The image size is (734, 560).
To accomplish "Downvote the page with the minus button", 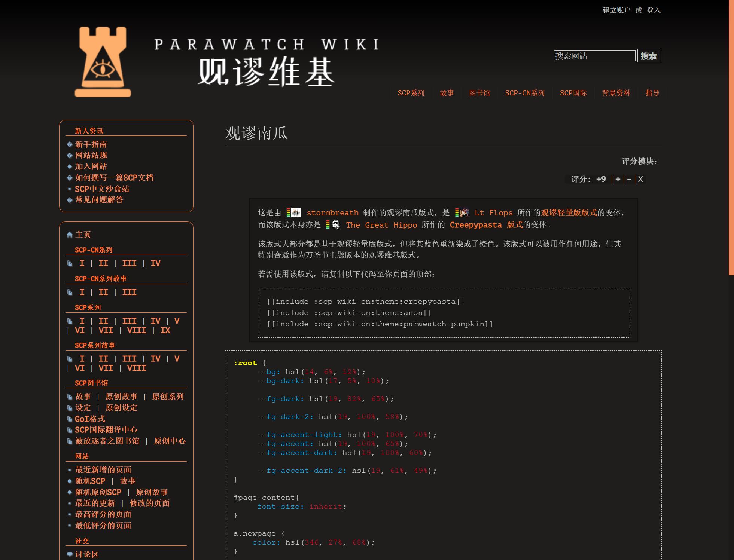I will pyautogui.click(x=629, y=179).
